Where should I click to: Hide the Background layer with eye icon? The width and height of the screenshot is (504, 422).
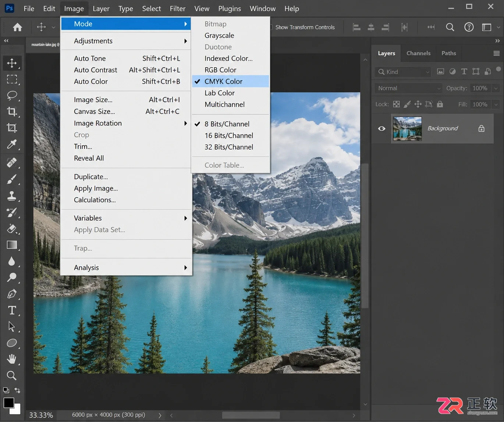click(x=382, y=129)
